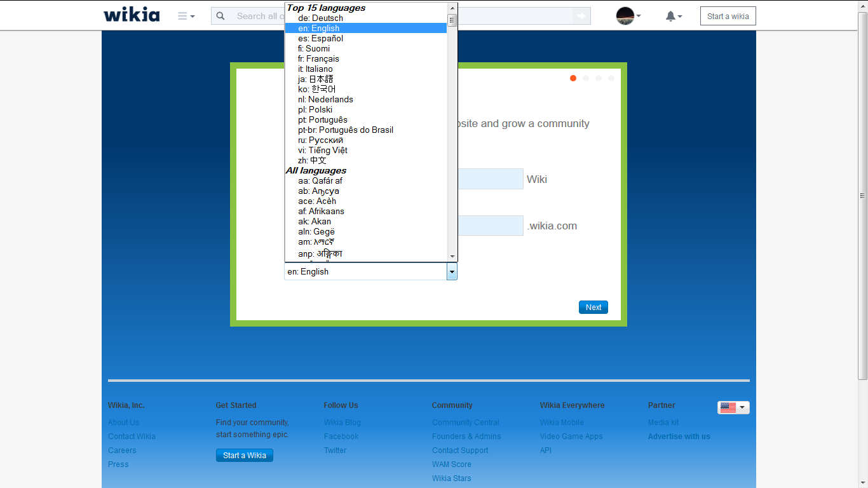The image size is (868, 488).
Task: Click the Next button
Action: click(593, 308)
